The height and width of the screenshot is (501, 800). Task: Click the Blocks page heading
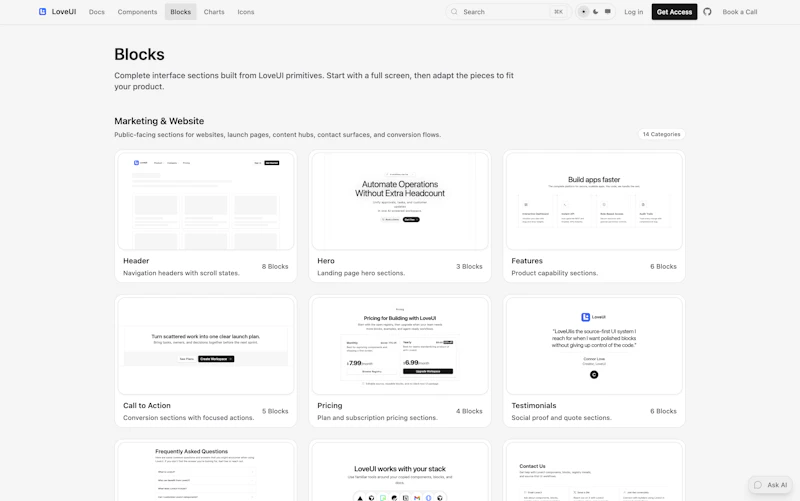(x=139, y=54)
